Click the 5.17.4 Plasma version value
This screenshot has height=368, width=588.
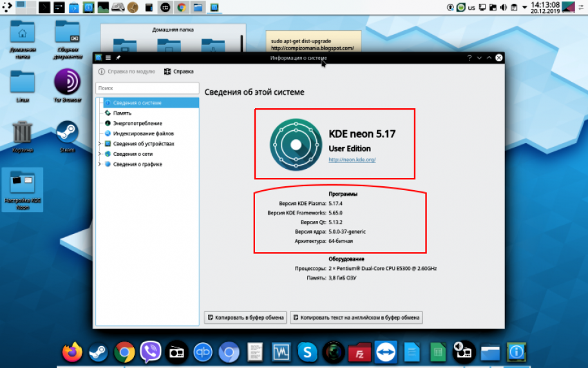tap(336, 203)
